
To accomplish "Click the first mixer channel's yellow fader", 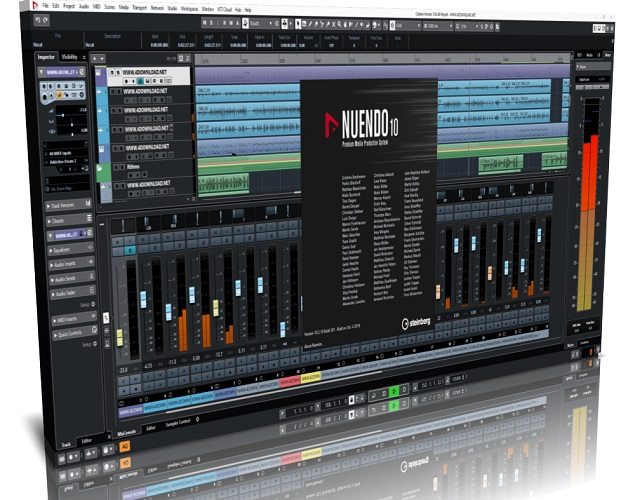I will pos(119,338).
